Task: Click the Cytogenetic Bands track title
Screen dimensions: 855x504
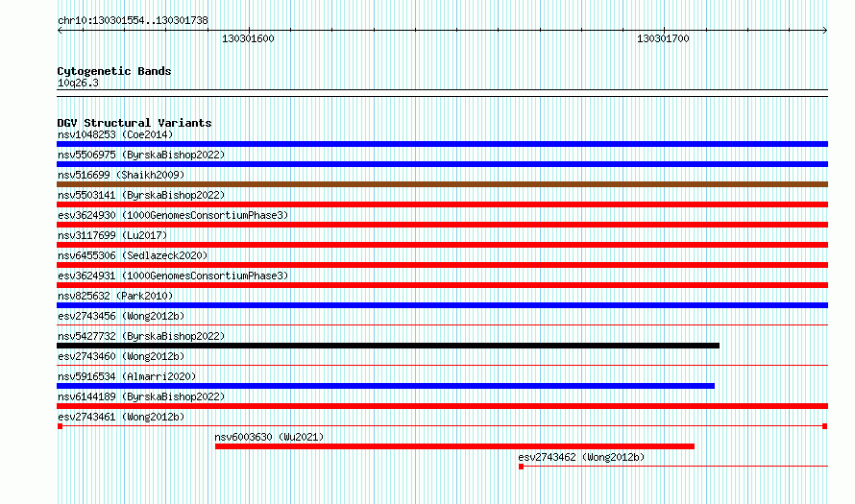Action: tap(114, 71)
